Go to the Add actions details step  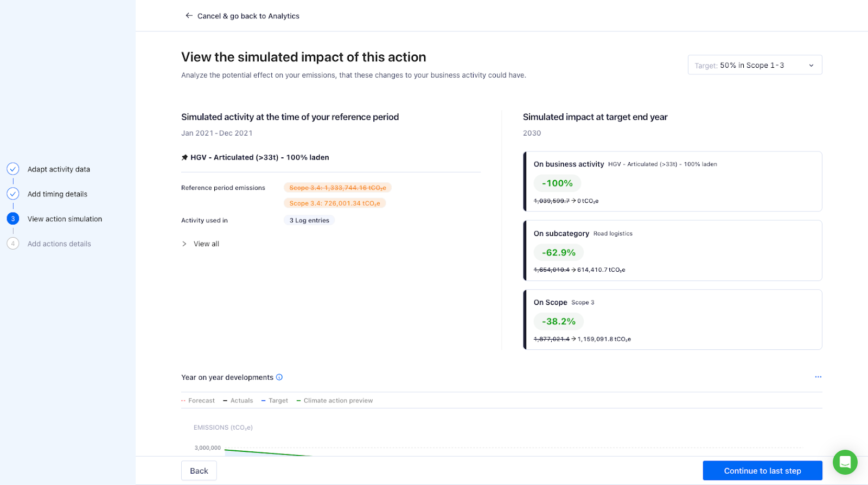[x=59, y=244]
